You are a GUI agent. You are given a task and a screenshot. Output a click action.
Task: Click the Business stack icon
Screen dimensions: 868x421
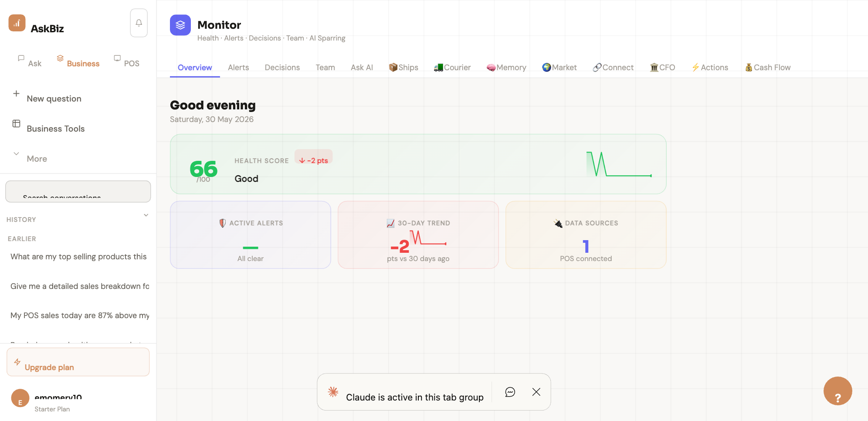pyautogui.click(x=60, y=58)
